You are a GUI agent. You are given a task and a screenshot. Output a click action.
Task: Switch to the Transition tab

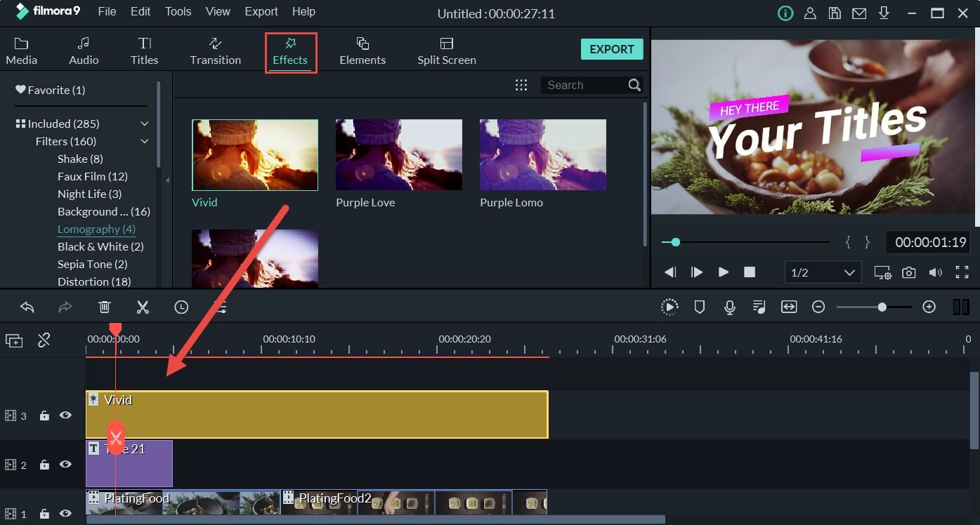pos(216,52)
